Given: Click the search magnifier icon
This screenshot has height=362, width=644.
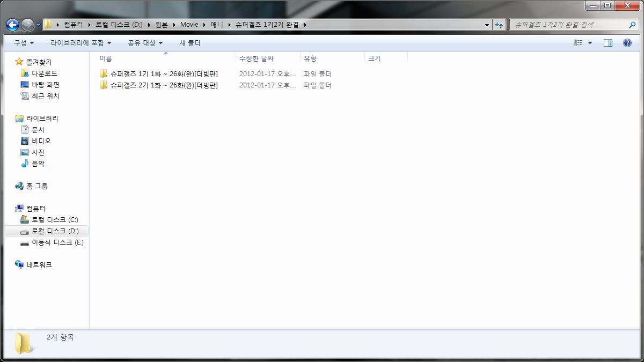Looking at the screenshot, I should pyautogui.click(x=632, y=25).
